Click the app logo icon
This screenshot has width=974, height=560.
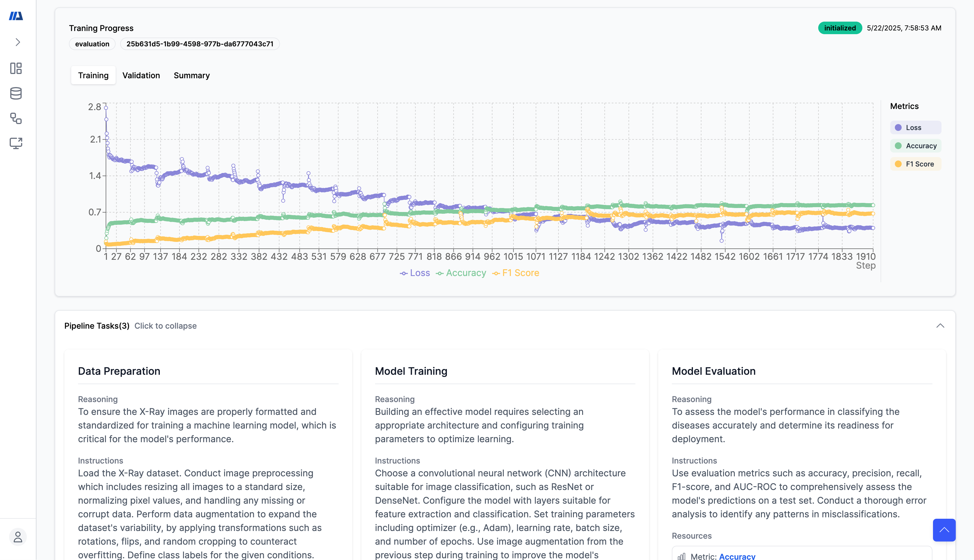coord(16,16)
